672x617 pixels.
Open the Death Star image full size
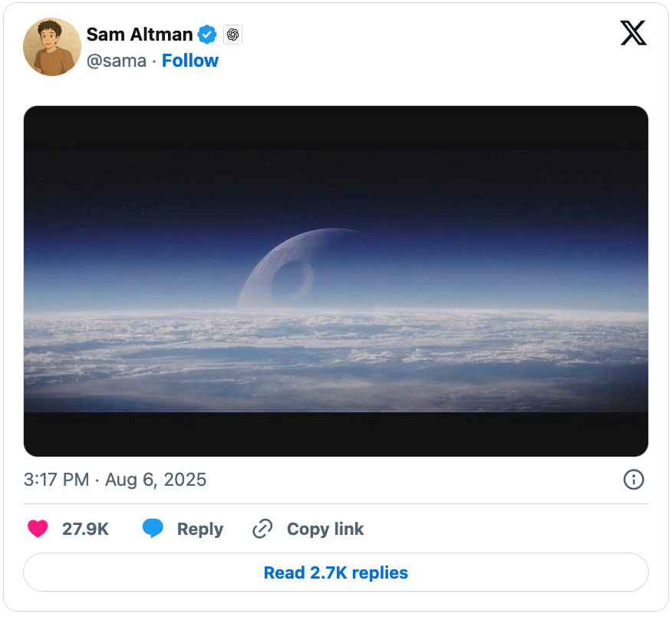336,279
